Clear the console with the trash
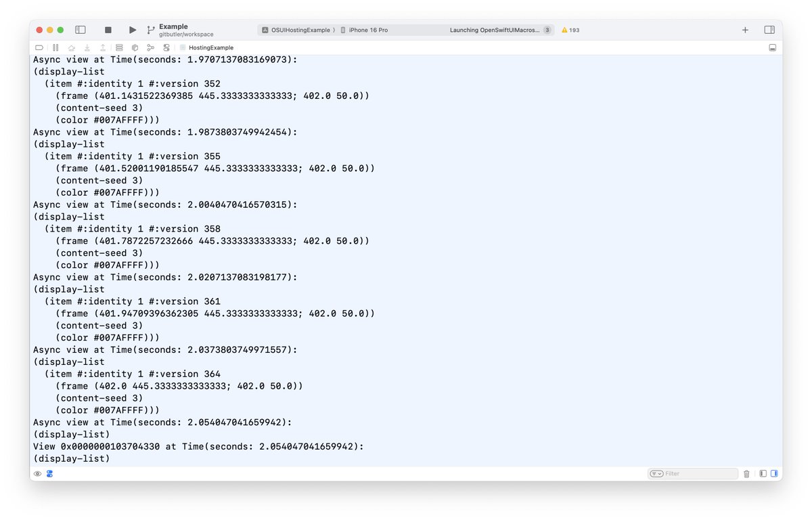This screenshot has width=812, height=520. 746,474
